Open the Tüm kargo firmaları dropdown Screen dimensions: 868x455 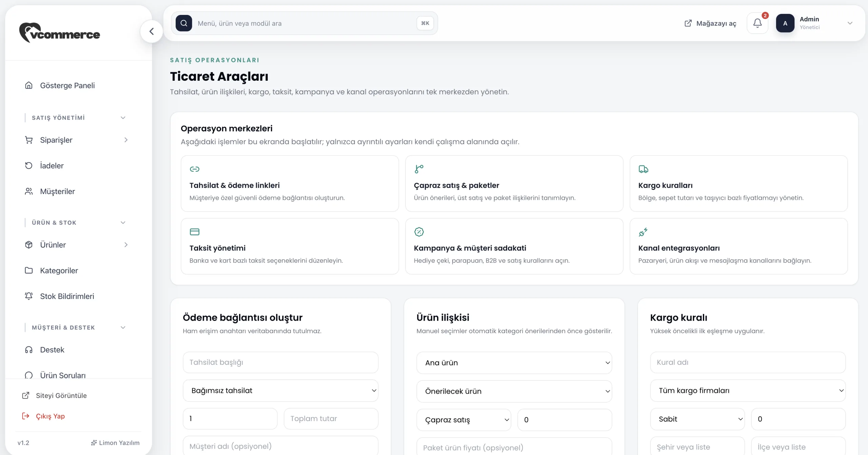coord(748,391)
